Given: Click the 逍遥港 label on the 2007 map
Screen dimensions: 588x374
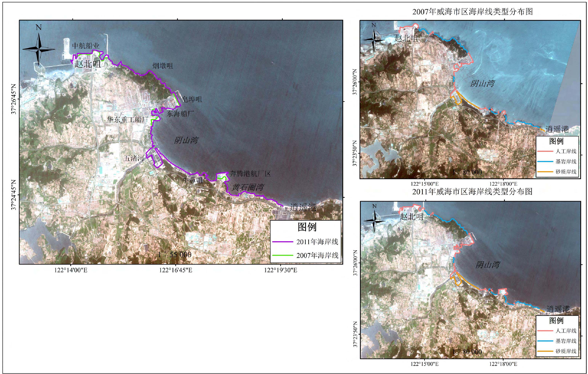Looking at the screenshot, I should 557,129.
